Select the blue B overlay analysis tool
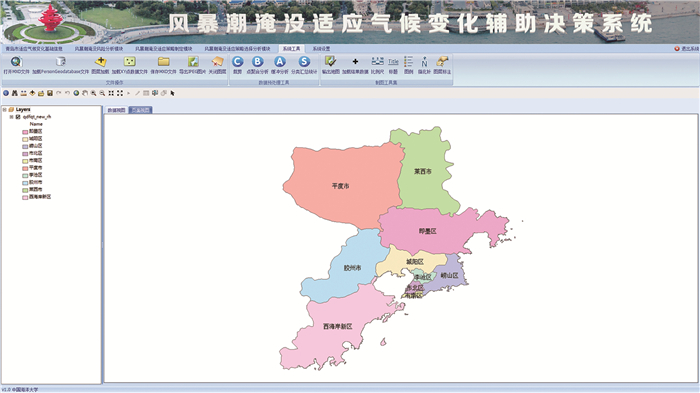Screen dimensions: 700x393 (258, 62)
